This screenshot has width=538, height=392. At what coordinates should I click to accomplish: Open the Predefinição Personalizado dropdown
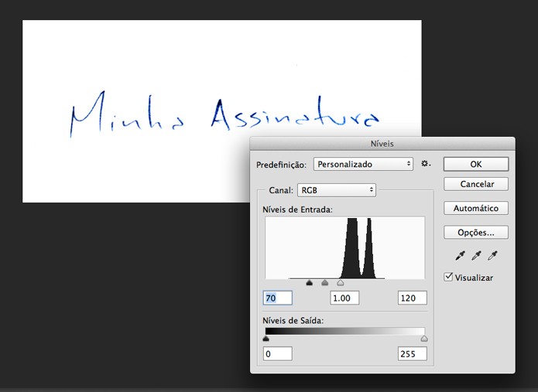click(x=363, y=164)
